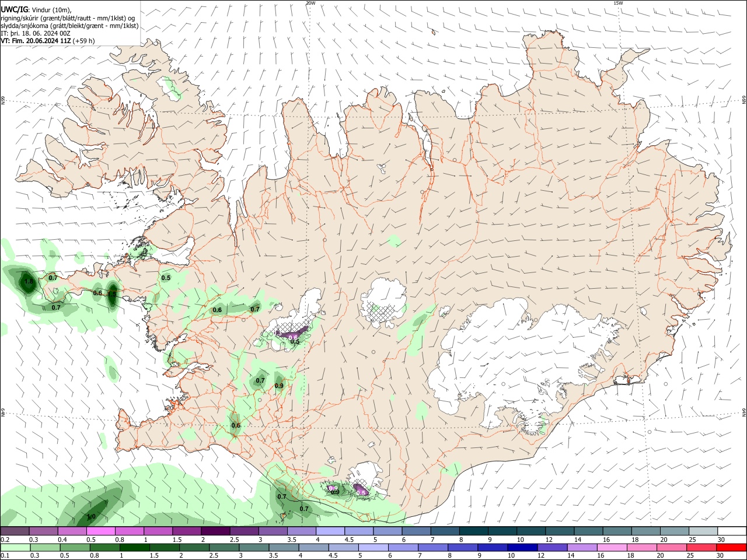Viewport: 747px width, 560px height.
Task: Select the darkest green 1 swatch in the lower legend row
Action: click(x=134, y=547)
